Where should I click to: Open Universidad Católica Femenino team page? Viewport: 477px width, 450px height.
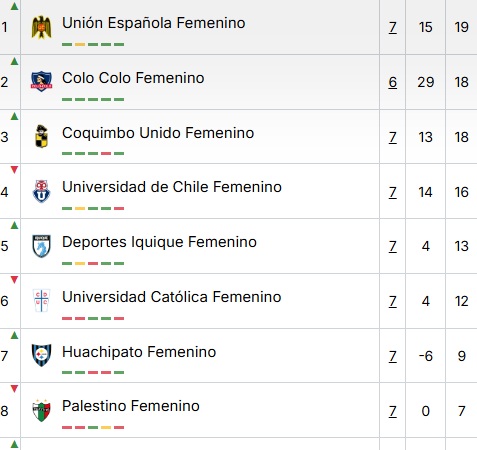coord(172,297)
